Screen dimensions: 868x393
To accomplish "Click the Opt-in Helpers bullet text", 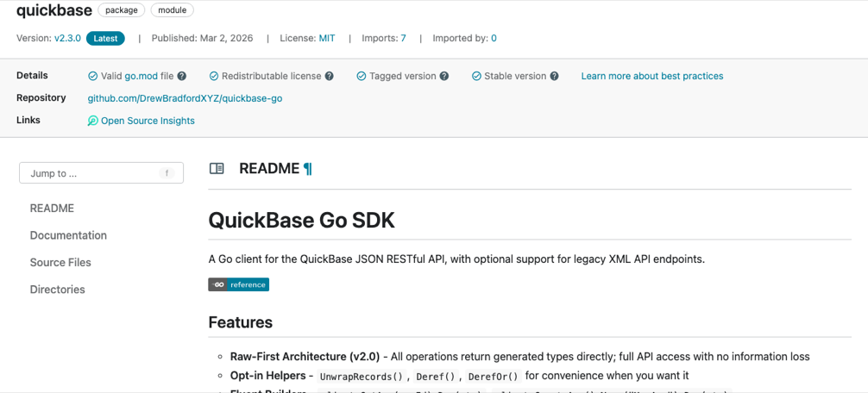I will (x=460, y=377).
